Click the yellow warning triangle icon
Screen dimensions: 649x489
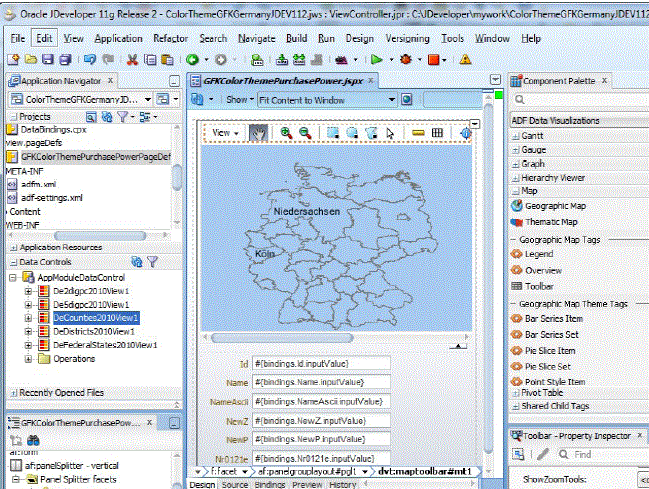pyautogui.click(x=465, y=60)
